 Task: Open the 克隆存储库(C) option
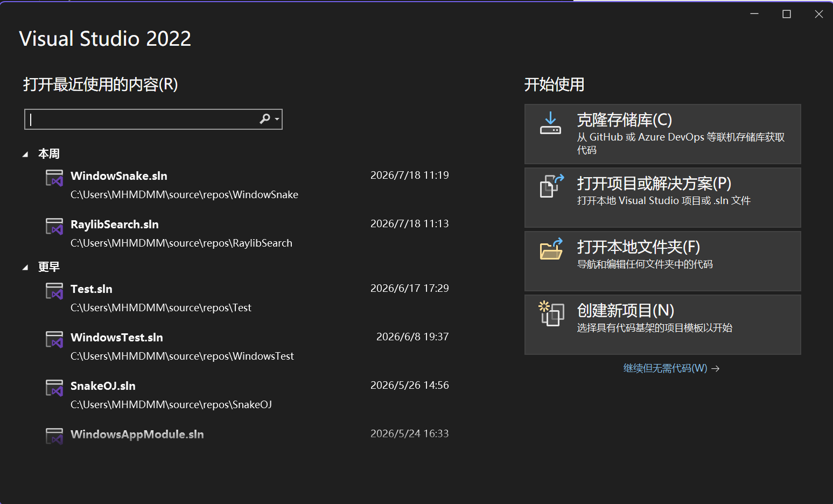[663, 134]
